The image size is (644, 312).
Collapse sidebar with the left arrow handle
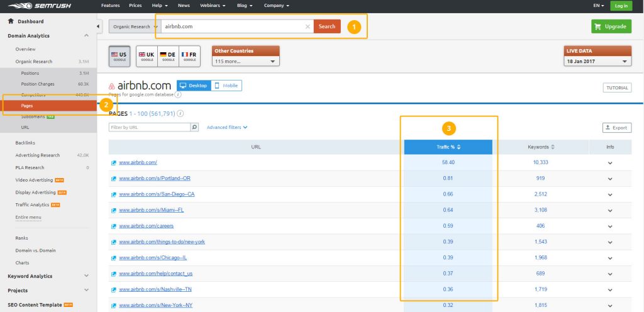tap(99, 26)
